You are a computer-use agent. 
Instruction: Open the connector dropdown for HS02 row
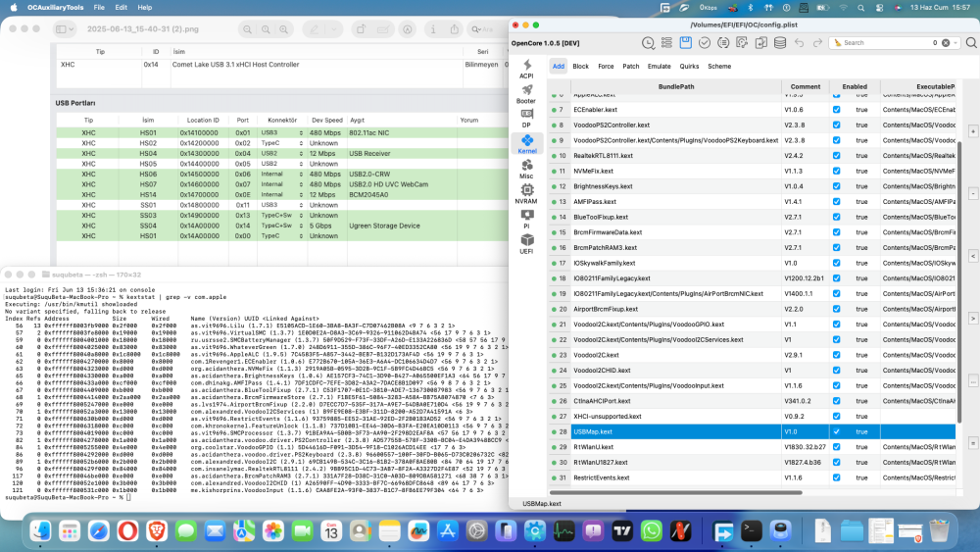coord(301,143)
